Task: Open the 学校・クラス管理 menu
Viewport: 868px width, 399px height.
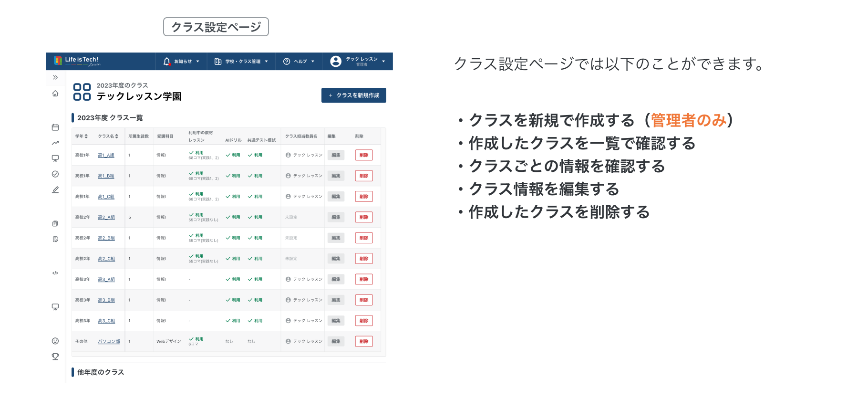Action: [241, 62]
